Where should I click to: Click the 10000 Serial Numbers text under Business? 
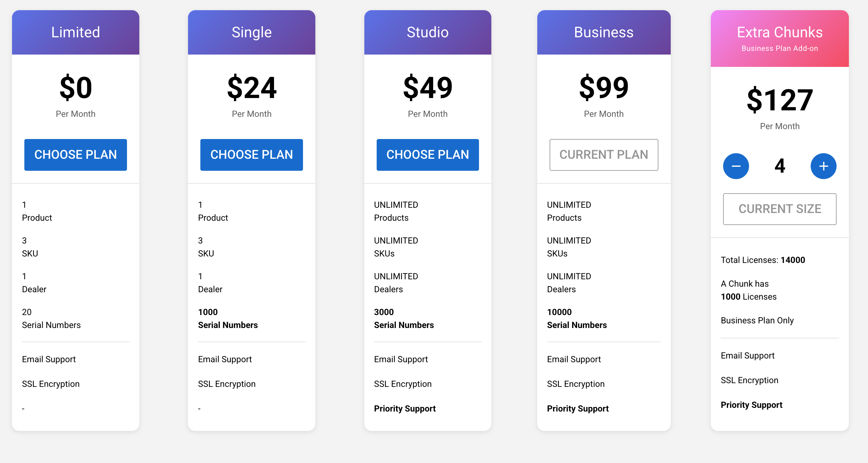tap(576, 318)
